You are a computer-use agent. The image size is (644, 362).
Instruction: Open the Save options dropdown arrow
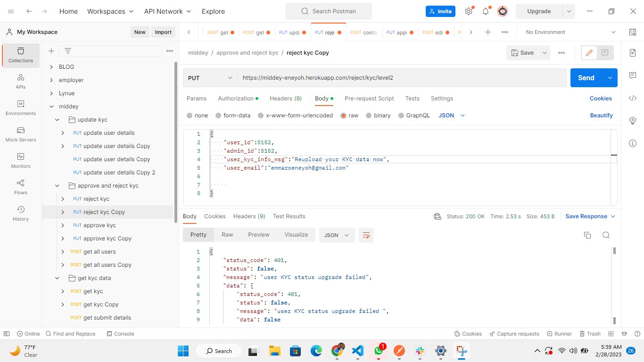(x=545, y=53)
